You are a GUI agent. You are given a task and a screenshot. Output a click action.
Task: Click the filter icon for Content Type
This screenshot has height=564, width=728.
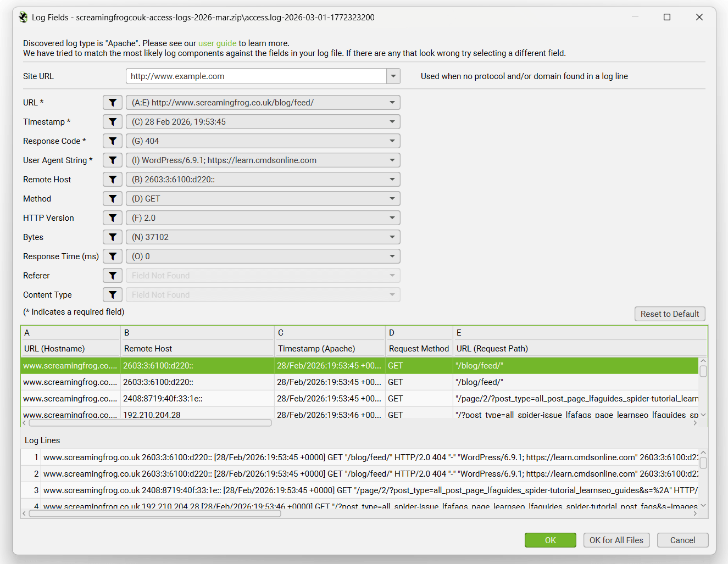pyautogui.click(x=113, y=295)
